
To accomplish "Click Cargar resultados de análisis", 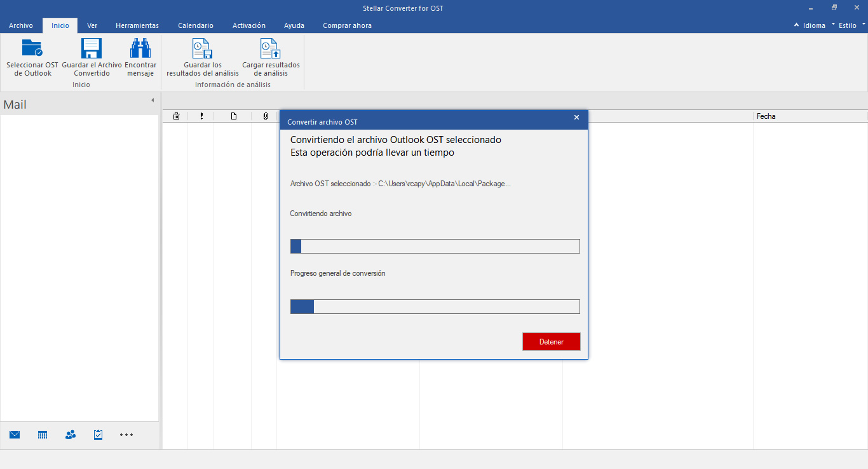I will coord(271,57).
